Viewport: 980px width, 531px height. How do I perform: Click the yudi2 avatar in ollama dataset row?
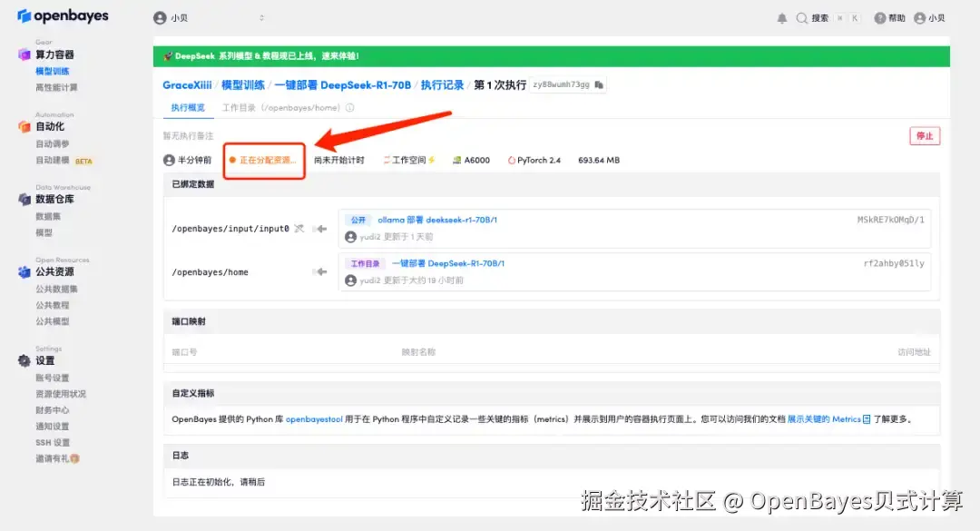point(350,237)
